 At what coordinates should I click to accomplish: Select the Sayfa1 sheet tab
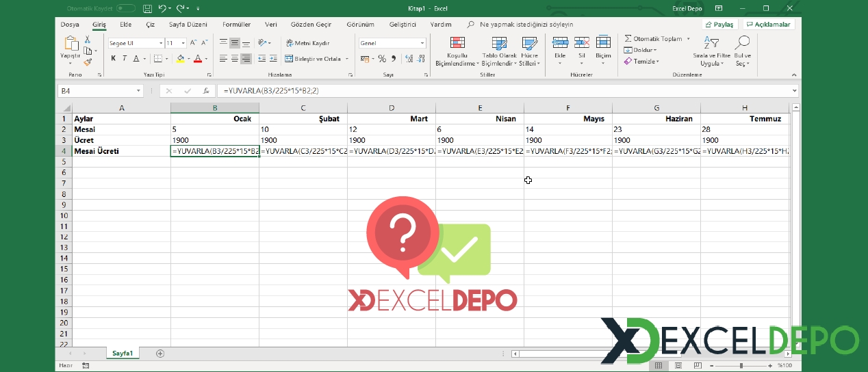click(123, 354)
